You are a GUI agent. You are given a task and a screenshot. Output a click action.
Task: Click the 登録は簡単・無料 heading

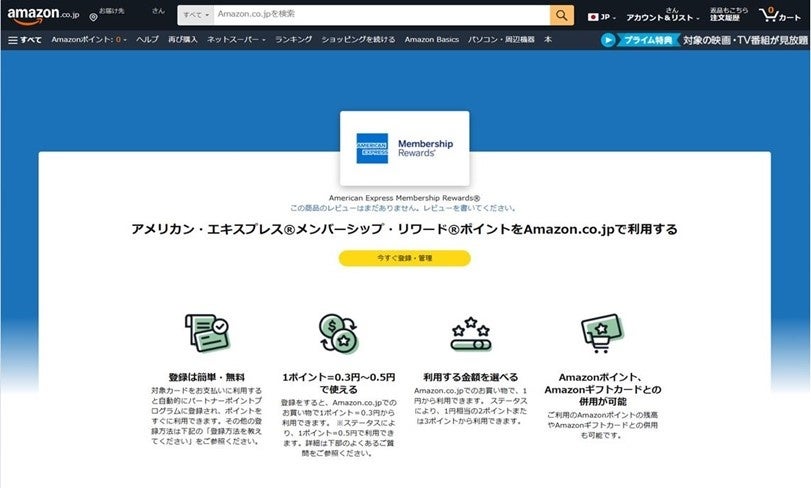pos(207,377)
